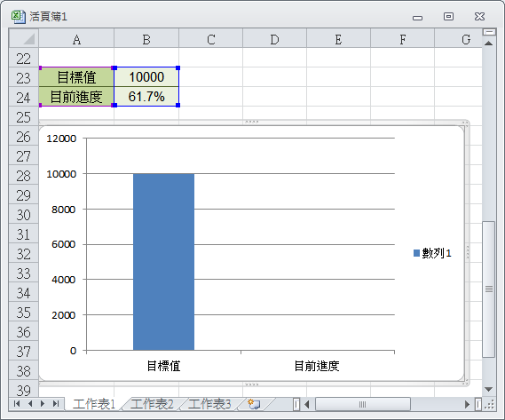Select column F header

[402, 39]
